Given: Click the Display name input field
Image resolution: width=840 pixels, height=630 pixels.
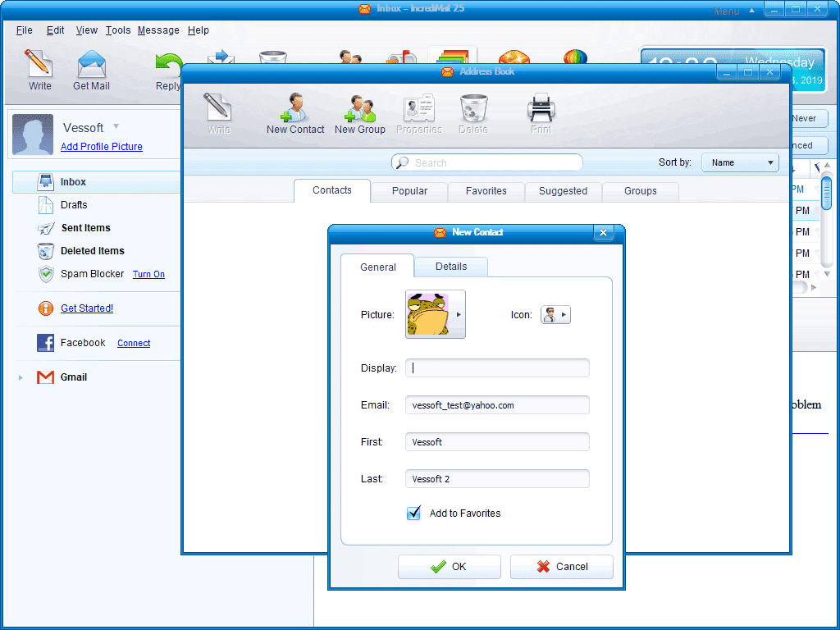Looking at the screenshot, I should (x=497, y=368).
